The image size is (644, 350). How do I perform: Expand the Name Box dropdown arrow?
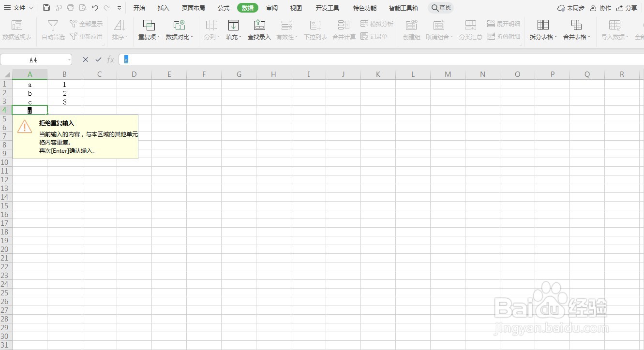[x=69, y=60]
